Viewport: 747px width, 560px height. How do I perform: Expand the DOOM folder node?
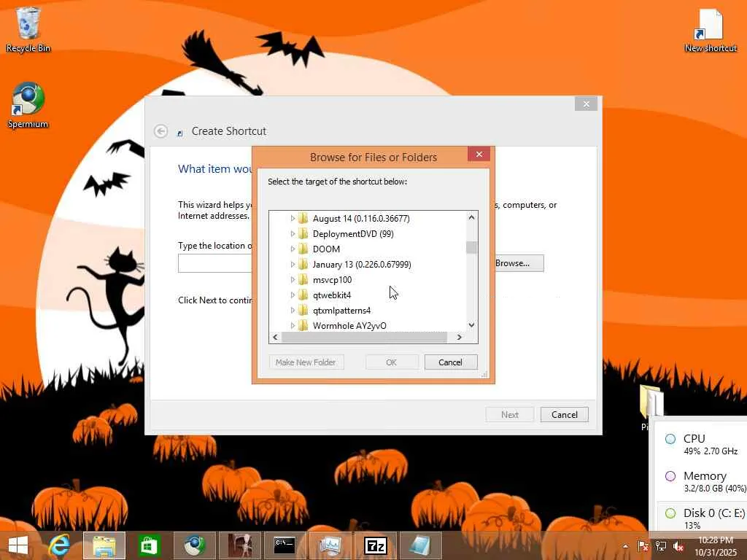[x=293, y=249]
